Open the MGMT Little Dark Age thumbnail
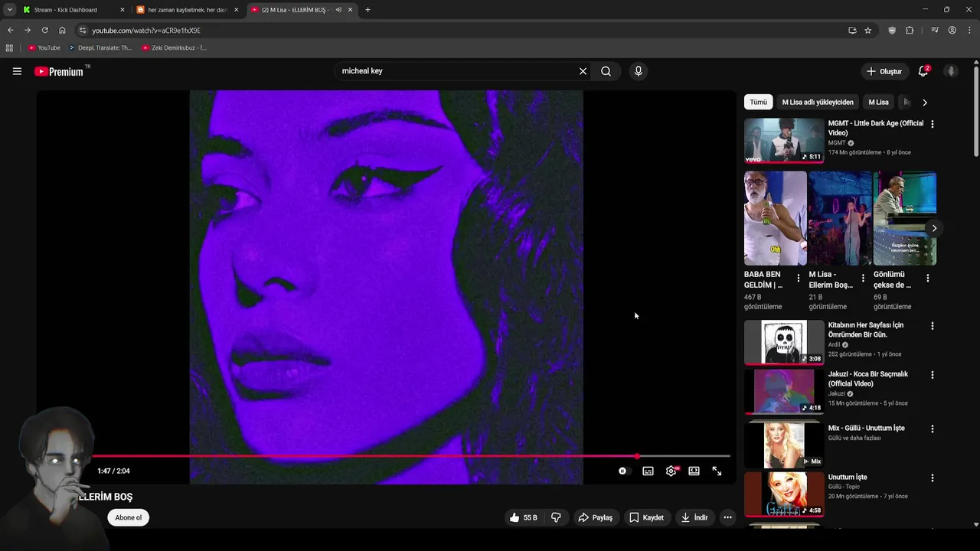Viewport: 980px width, 551px height. click(784, 140)
